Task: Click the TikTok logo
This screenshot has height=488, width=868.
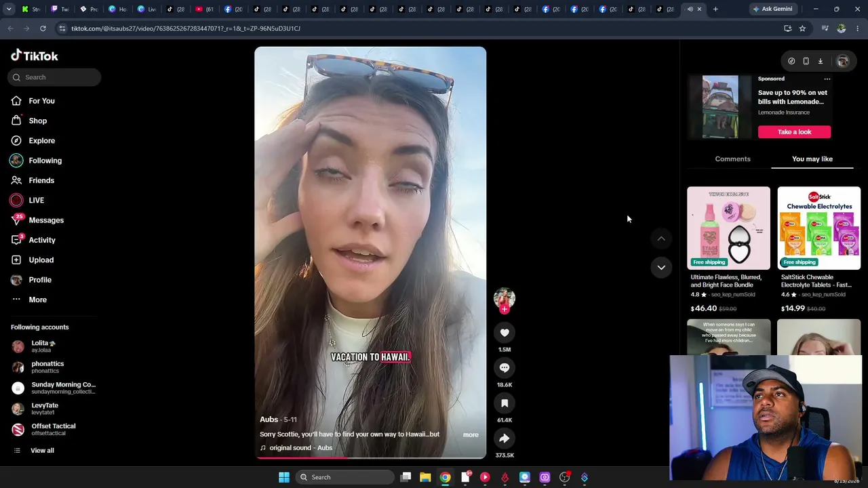Action: (35, 56)
